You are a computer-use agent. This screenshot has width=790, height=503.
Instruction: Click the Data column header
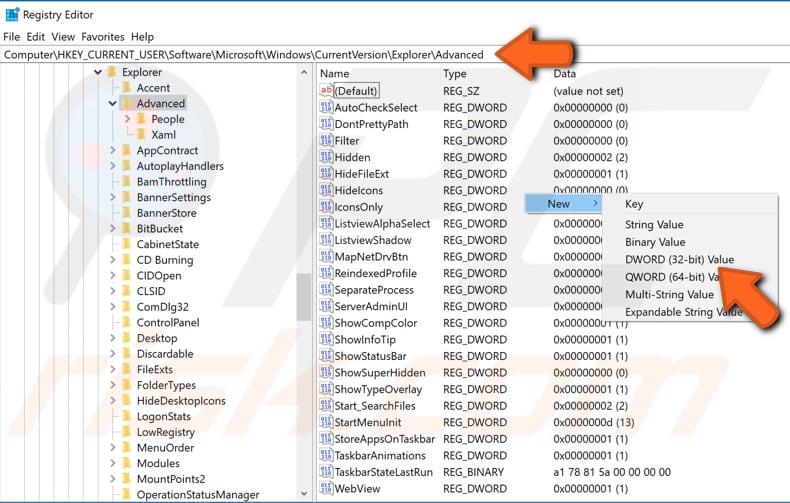pos(564,74)
